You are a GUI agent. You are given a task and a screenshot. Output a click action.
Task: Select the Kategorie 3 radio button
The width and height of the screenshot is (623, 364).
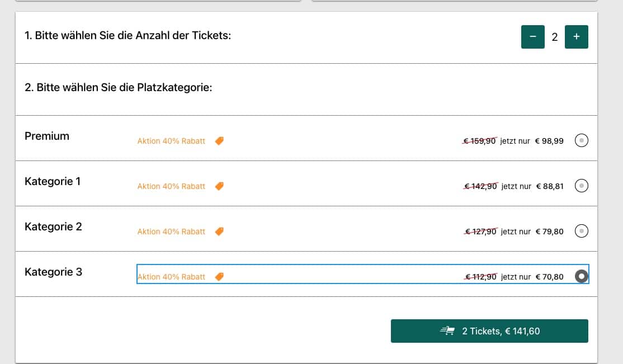coord(581,276)
